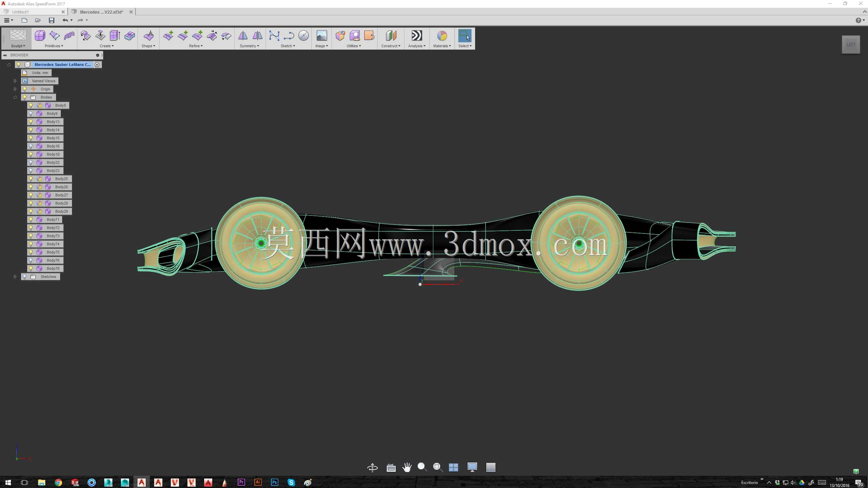Open the Primitives dropdown menu
The height and width of the screenshot is (488, 868).
pos(54,46)
